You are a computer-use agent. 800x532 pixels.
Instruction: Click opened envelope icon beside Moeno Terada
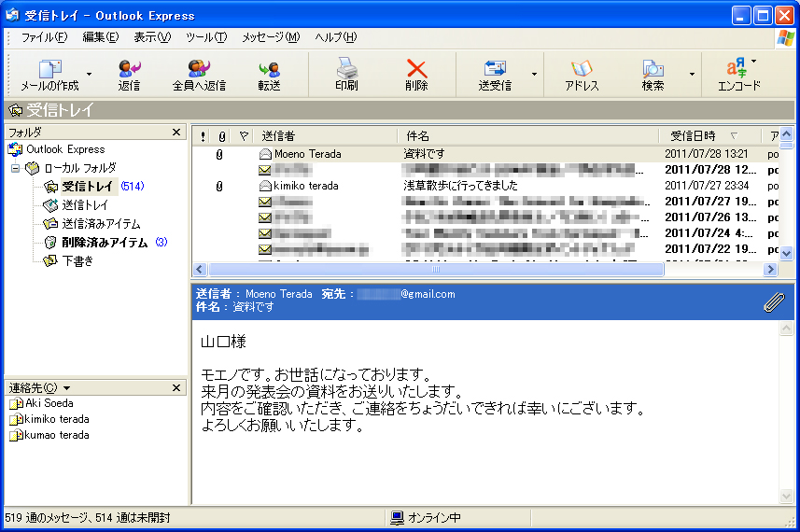click(x=265, y=153)
